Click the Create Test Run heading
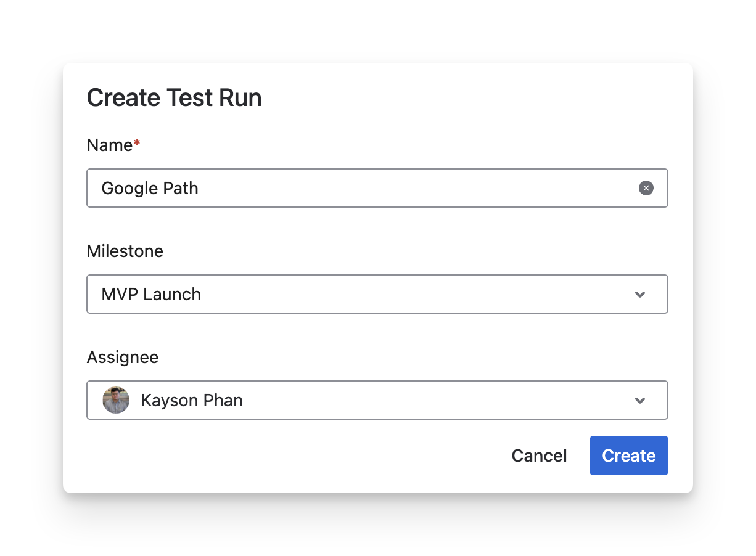Image resolution: width=756 pixels, height=556 pixels. (x=175, y=98)
